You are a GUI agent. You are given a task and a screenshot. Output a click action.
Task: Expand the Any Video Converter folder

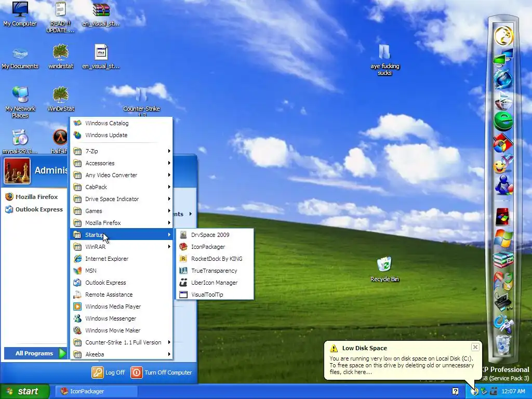click(122, 175)
